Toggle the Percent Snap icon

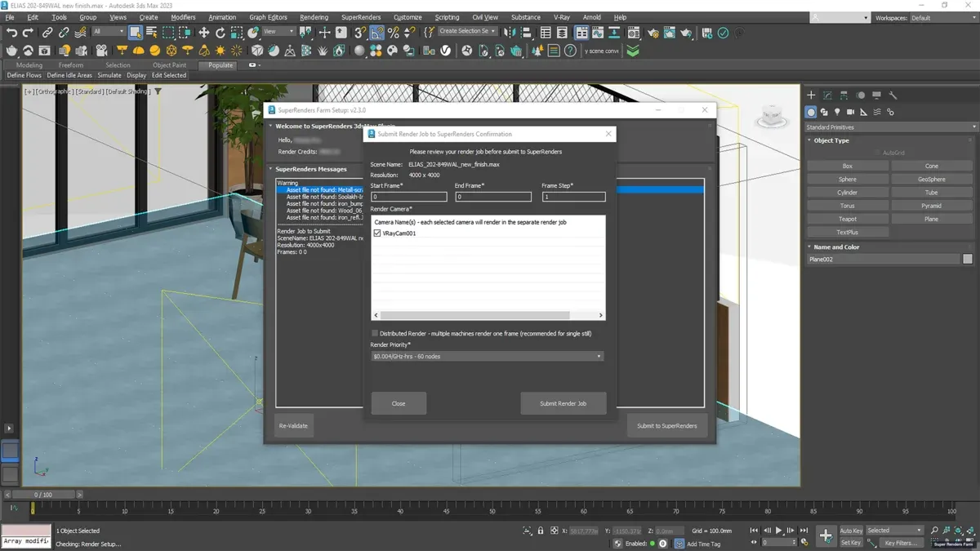pos(394,33)
